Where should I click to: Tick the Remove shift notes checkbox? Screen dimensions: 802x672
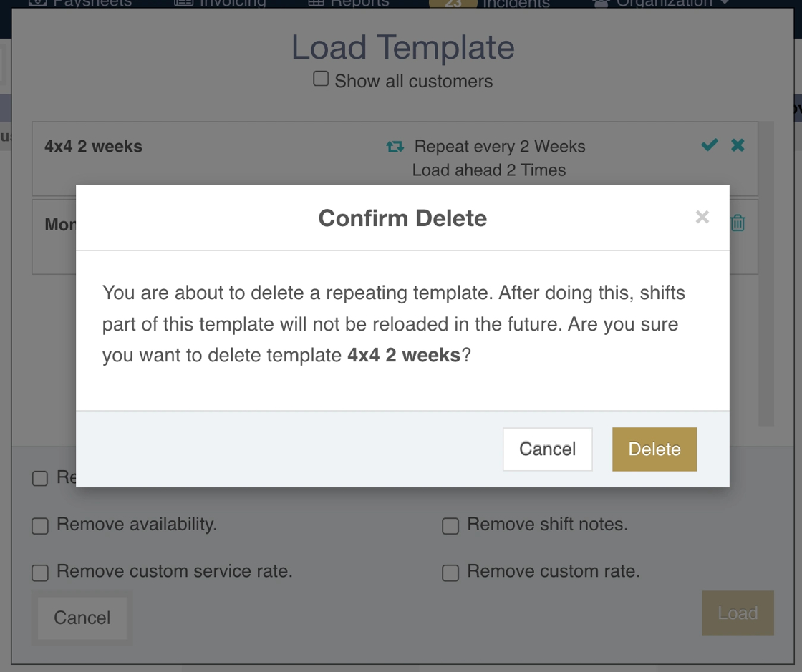click(x=450, y=526)
